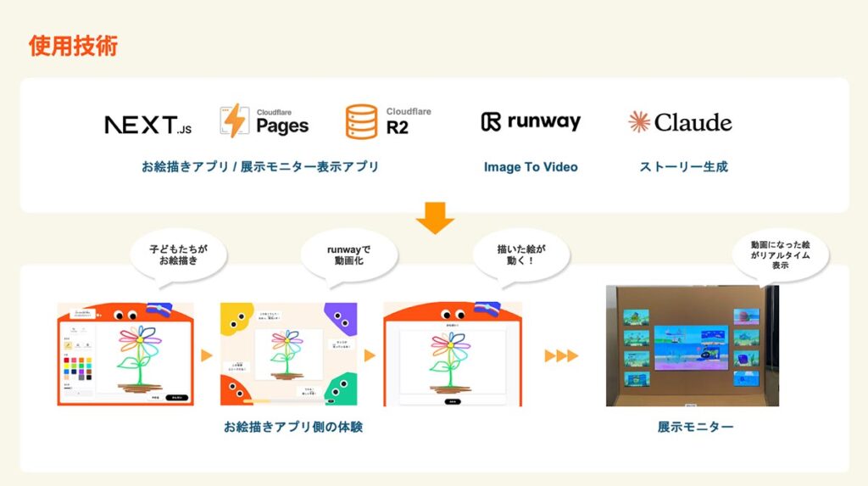Viewport: 868px width, 486px height.
Task: Click the "Claude" wordmark text
Action: pos(693,122)
